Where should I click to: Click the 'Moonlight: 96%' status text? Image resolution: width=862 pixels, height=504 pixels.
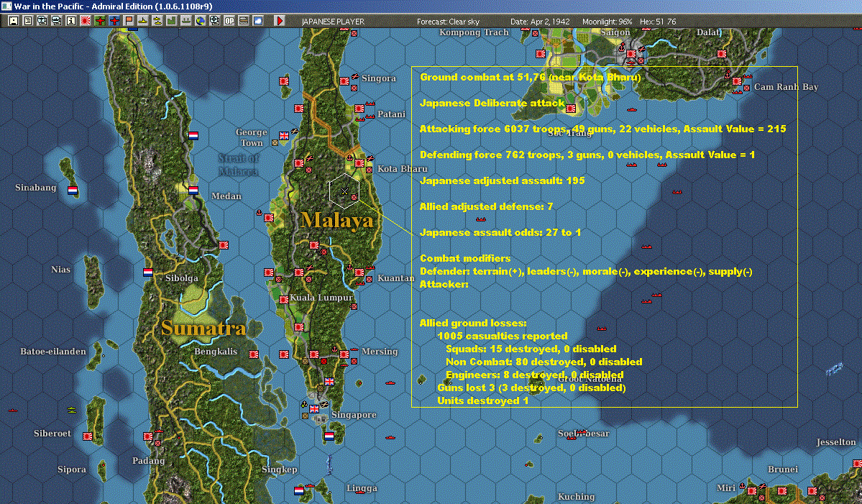(607, 22)
